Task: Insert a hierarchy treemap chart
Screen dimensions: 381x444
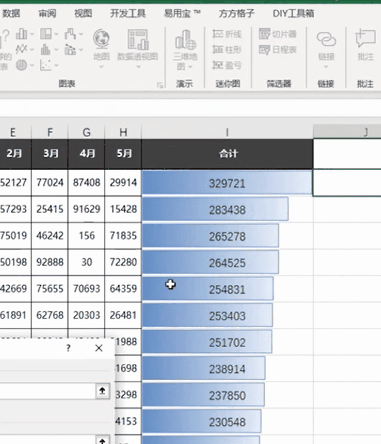Action: pos(46,34)
